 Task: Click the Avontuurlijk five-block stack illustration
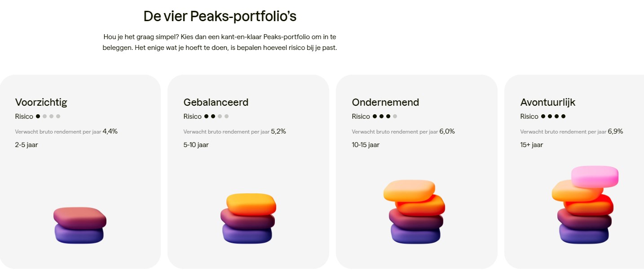point(584,205)
